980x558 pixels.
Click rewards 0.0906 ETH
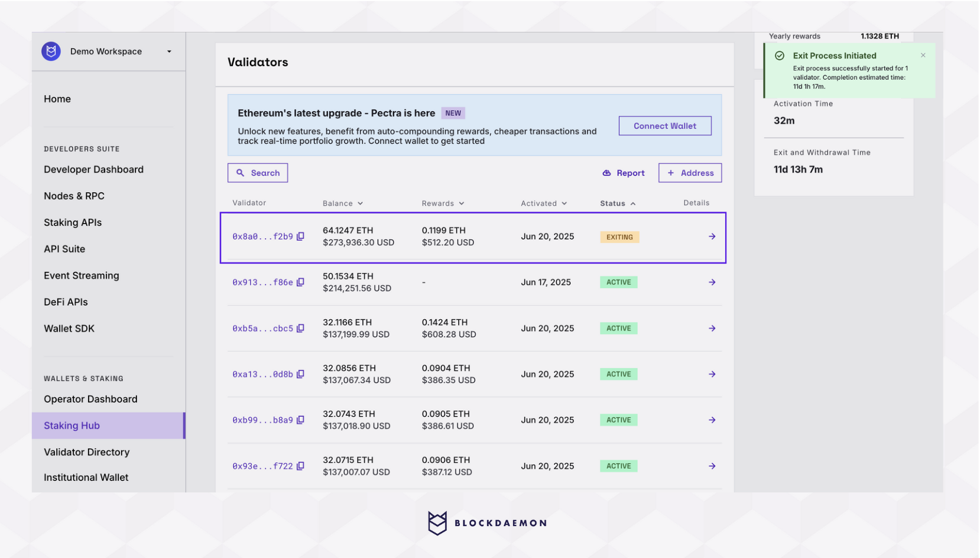pos(446,460)
